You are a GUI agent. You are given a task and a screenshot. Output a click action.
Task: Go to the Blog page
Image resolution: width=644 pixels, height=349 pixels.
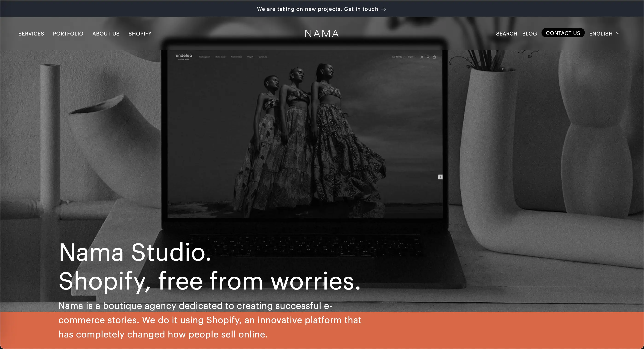529,33
